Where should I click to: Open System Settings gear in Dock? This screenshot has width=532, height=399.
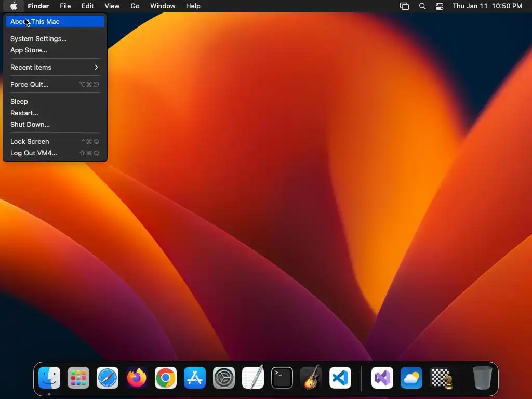[224, 378]
